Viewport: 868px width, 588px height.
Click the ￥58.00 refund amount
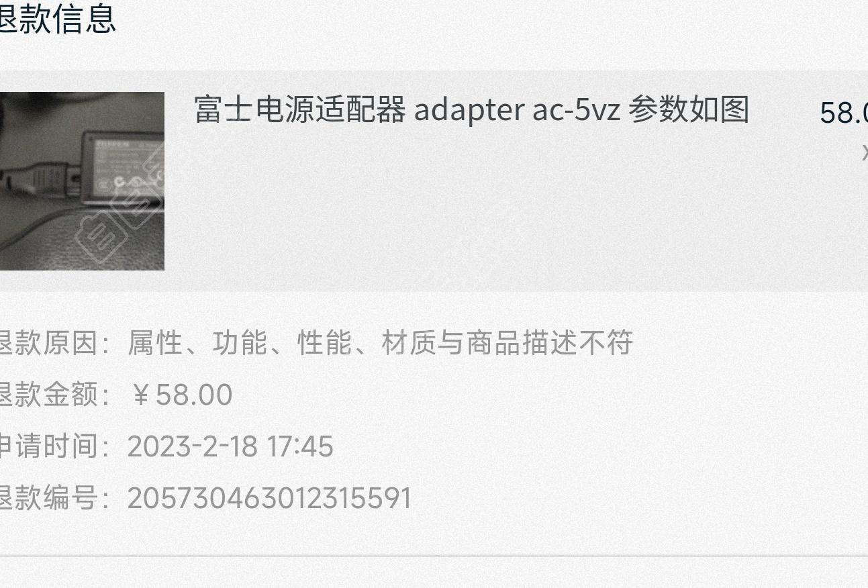coord(180,395)
